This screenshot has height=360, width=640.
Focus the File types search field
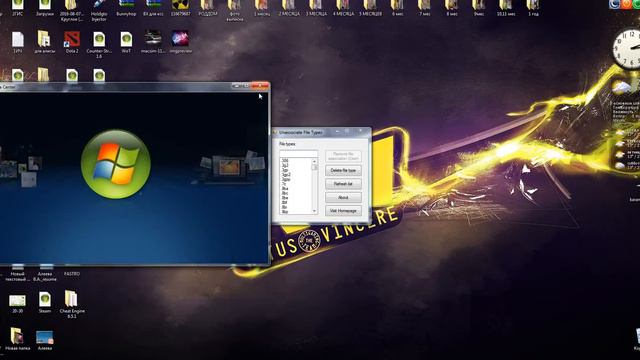298,153
